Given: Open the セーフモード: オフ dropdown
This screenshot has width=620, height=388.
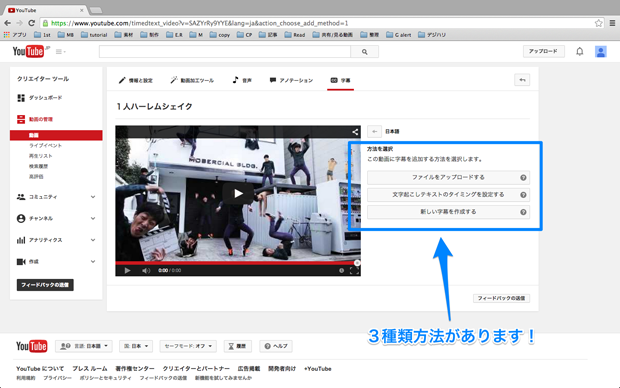Looking at the screenshot, I should click(188, 346).
